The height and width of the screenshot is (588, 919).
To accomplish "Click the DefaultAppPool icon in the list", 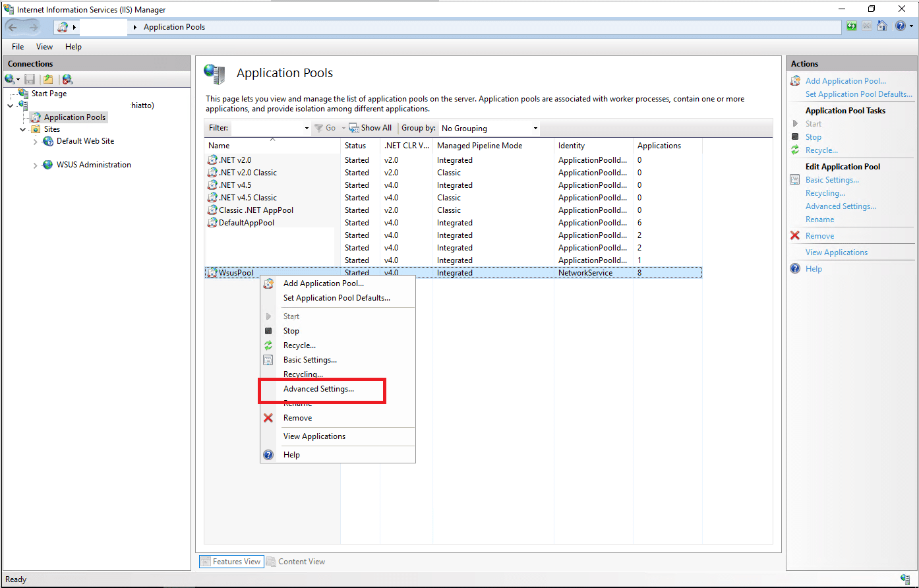I will [x=212, y=223].
